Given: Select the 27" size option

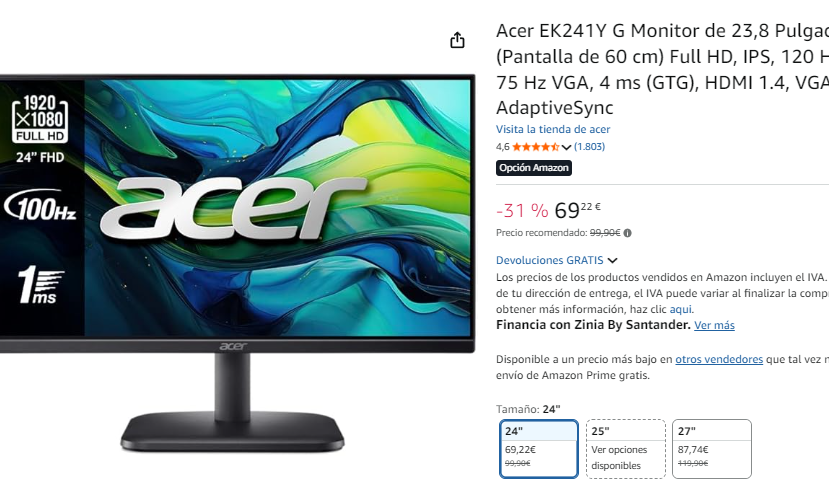Looking at the screenshot, I should click(x=712, y=449).
